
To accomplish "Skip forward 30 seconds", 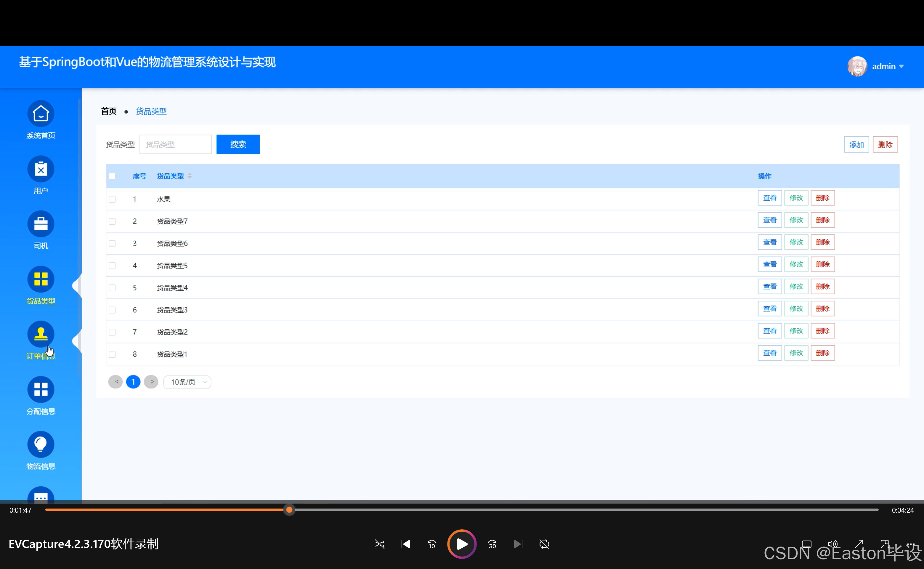I will point(492,544).
